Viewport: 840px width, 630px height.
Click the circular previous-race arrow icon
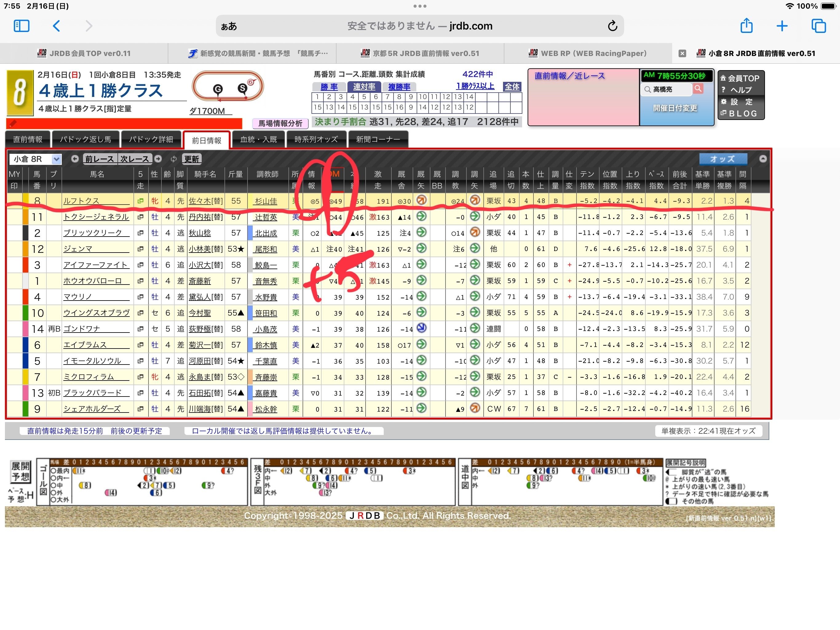(75, 159)
